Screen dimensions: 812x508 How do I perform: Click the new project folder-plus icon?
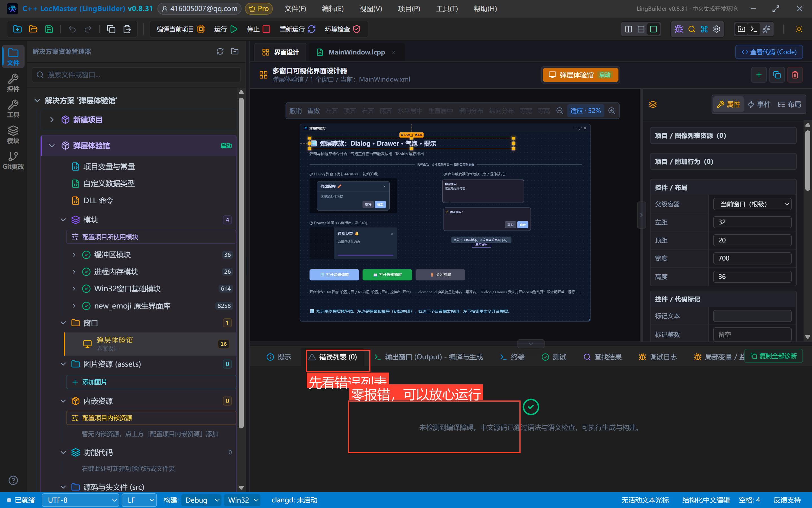(17, 29)
